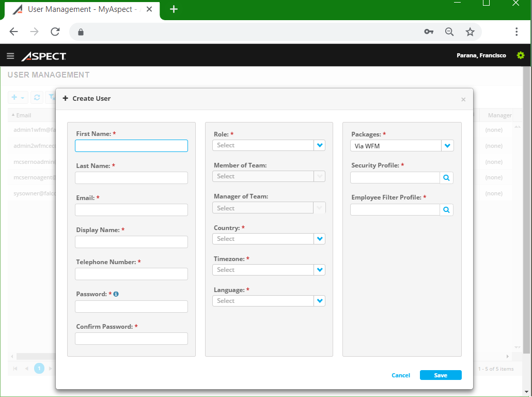Search for a Security Profile

446,177
